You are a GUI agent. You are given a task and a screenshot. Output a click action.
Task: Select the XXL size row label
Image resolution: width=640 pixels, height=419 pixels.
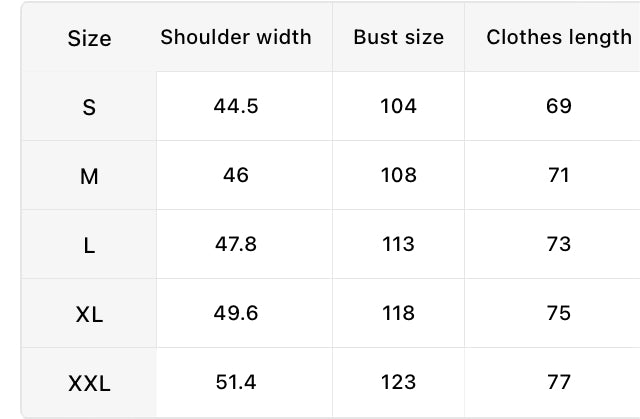[89, 384]
